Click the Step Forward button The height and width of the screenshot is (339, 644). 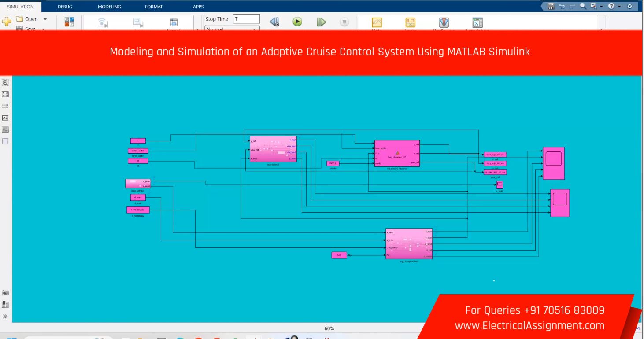pyautogui.click(x=321, y=22)
